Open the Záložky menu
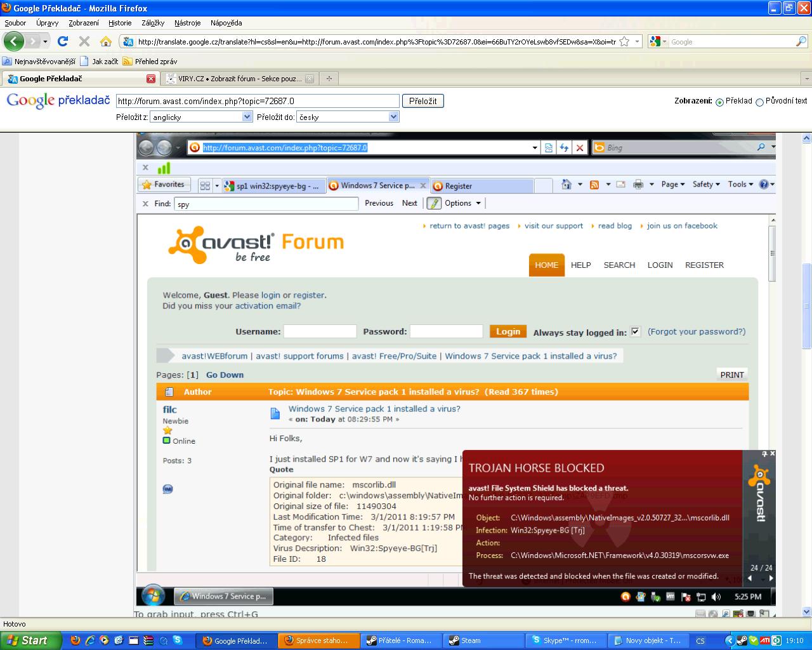This screenshot has width=812, height=650. click(153, 23)
